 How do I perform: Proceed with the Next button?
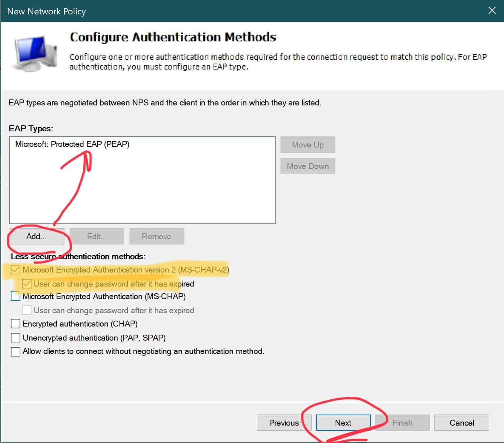point(343,423)
